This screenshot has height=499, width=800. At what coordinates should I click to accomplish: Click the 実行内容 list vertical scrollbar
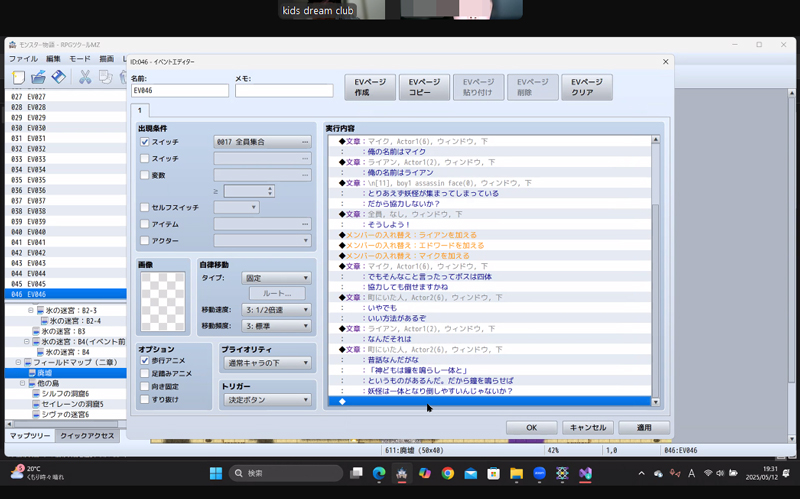pos(656,270)
